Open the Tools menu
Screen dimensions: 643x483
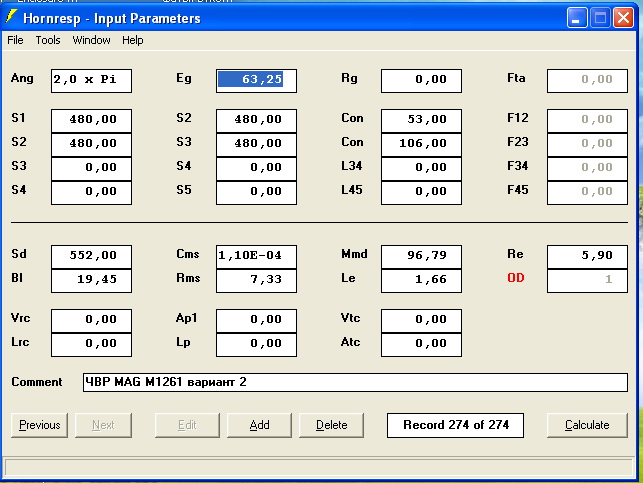click(x=48, y=40)
